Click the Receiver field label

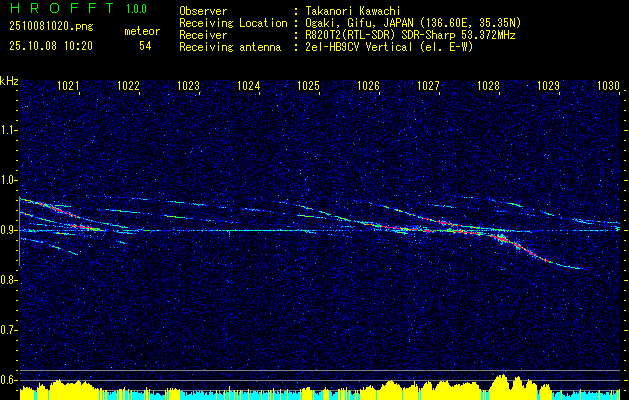203,35
